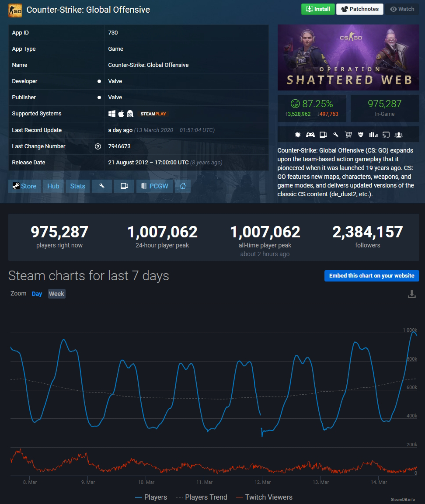This screenshot has height=504, width=425.
Task: Download chart data with the download icon
Action: pyautogui.click(x=411, y=294)
